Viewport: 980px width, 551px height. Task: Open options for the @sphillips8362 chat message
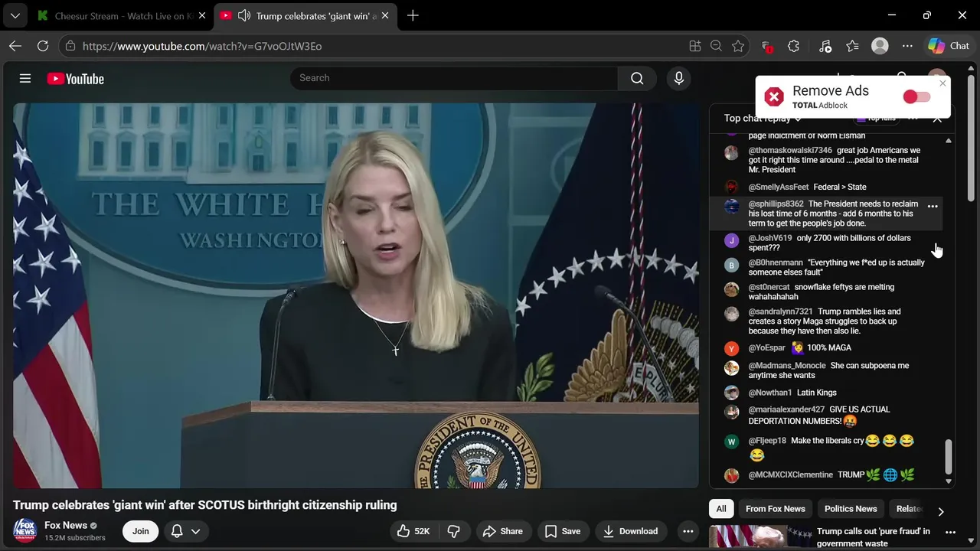click(933, 207)
